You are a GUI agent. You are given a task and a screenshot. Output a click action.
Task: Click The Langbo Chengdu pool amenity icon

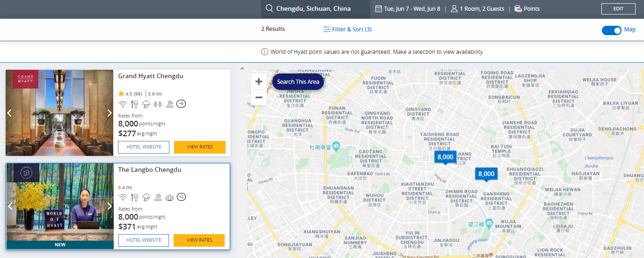tap(158, 197)
